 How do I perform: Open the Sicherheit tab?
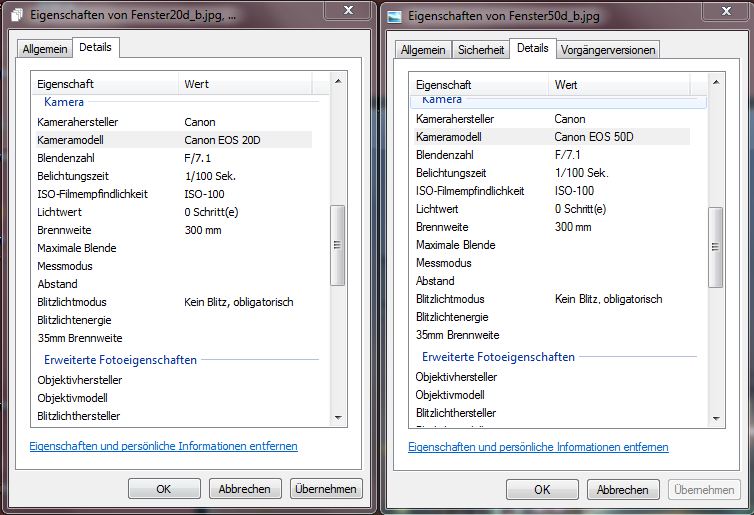pyautogui.click(x=481, y=50)
